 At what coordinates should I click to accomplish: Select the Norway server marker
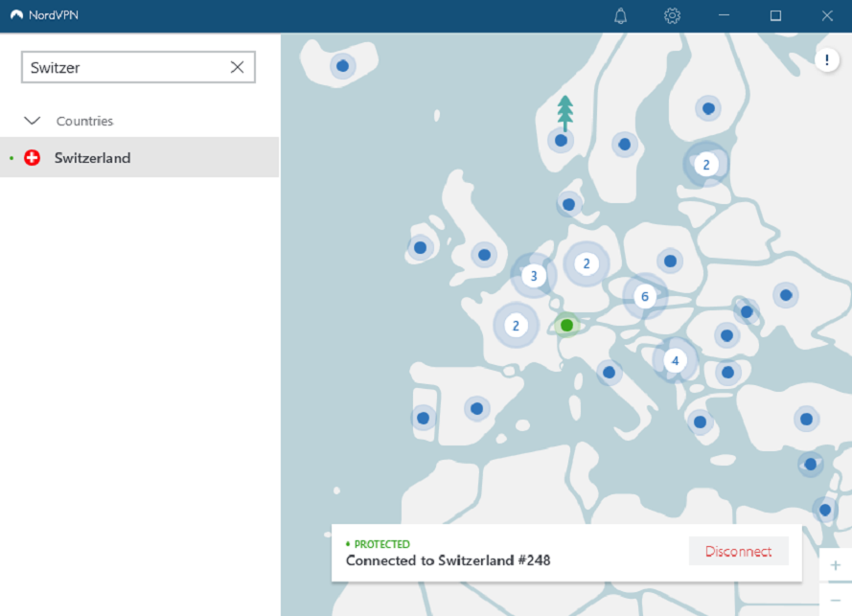tap(562, 141)
